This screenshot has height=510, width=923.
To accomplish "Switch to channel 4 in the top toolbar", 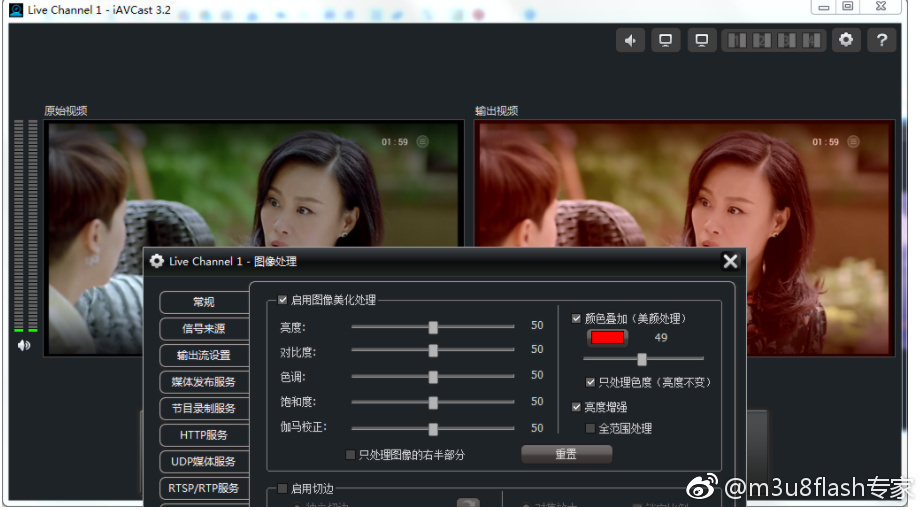I will [811, 40].
